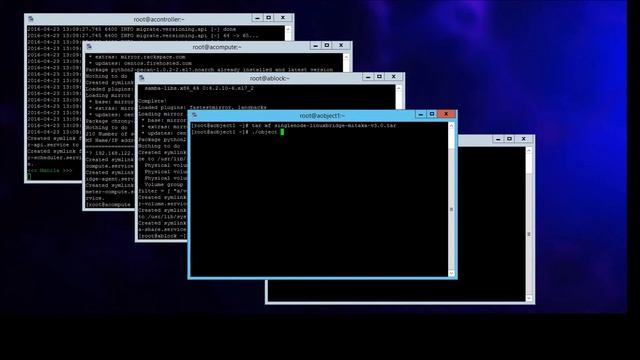Click 'updates: centos.firehosted.com' line in acompute terminal
The image size is (640, 360).
pyautogui.click(x=140, y=63)
